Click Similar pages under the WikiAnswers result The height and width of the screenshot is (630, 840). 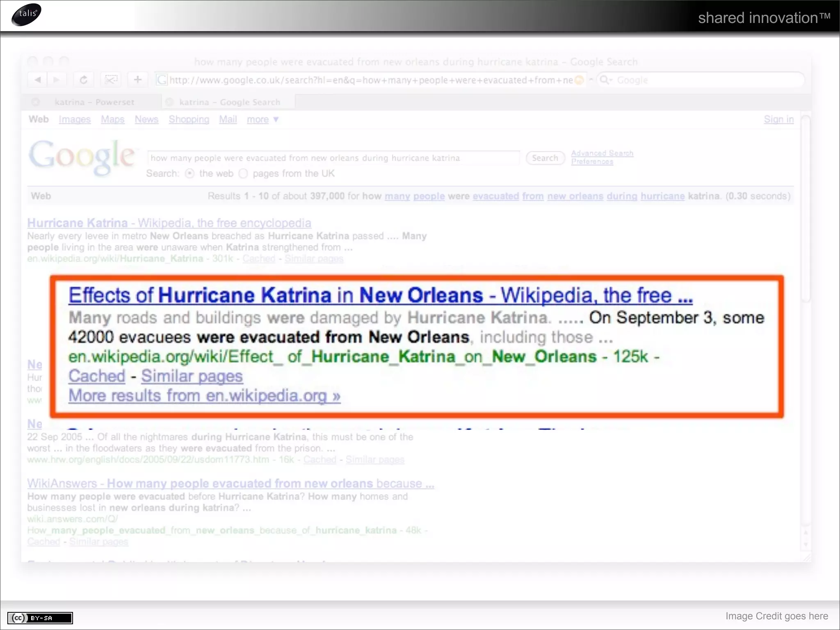(99, 542)
